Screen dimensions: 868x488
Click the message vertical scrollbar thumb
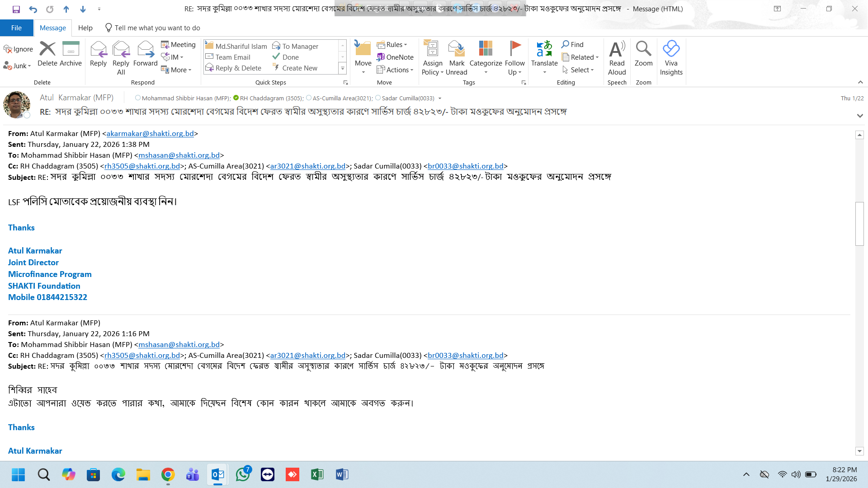click(859, 224)
